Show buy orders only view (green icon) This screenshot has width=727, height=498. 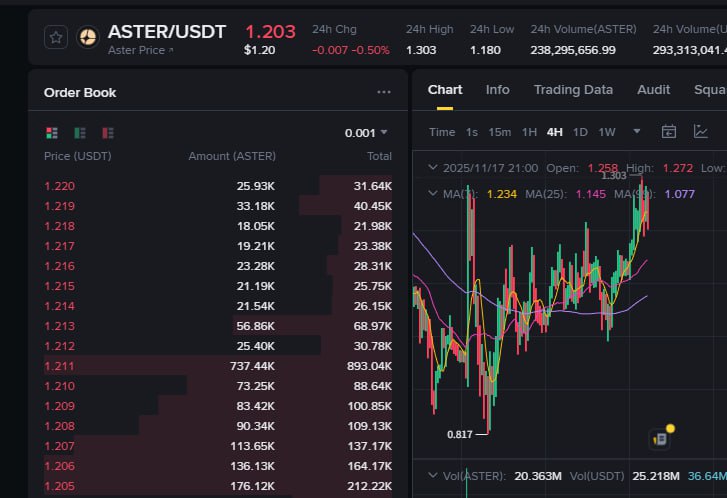coord(79,133)
